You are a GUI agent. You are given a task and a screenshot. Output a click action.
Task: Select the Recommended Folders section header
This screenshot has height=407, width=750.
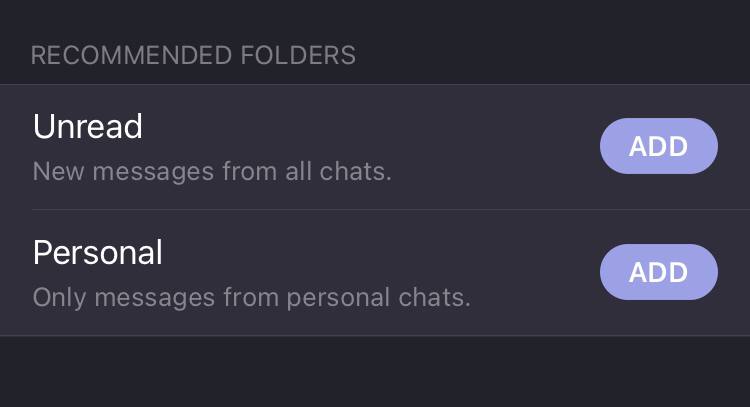point(193,55)
